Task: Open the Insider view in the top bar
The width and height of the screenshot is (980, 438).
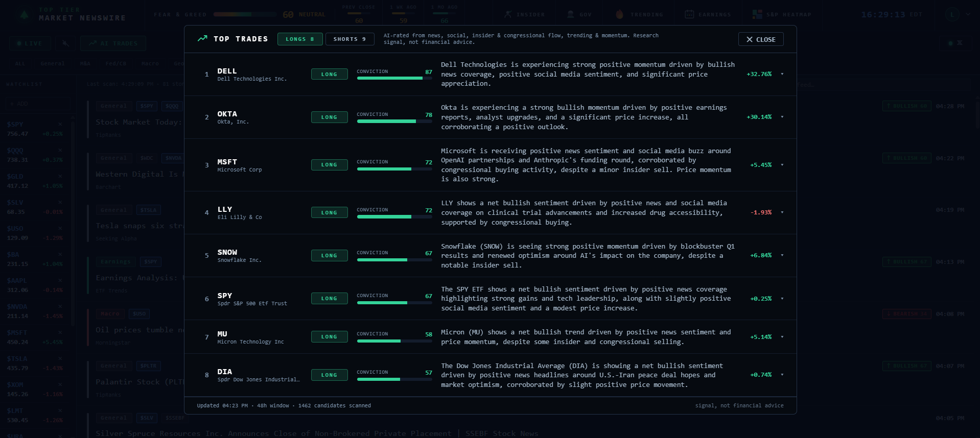Action: 524,14
